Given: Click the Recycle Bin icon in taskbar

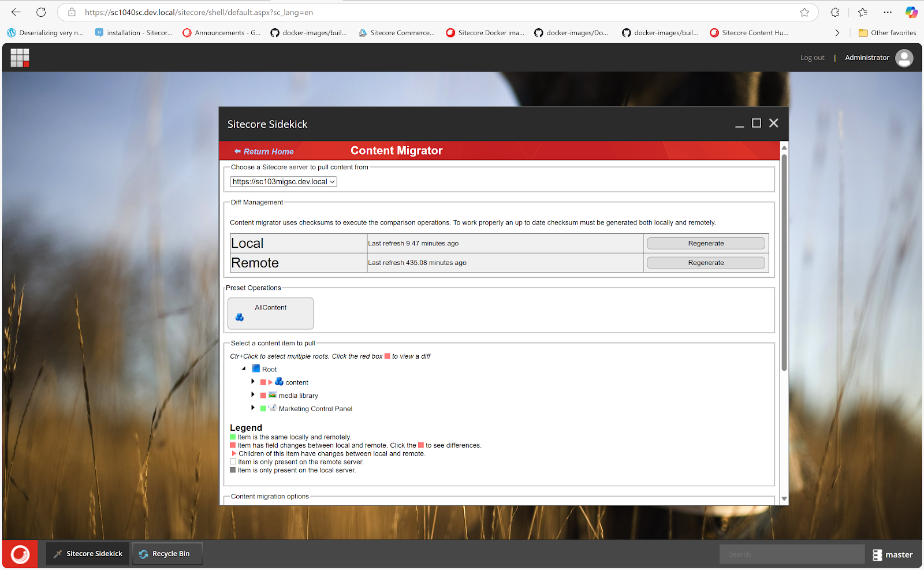Looking at the screenshot, I should pyautogui.click(x=143, y=554).
